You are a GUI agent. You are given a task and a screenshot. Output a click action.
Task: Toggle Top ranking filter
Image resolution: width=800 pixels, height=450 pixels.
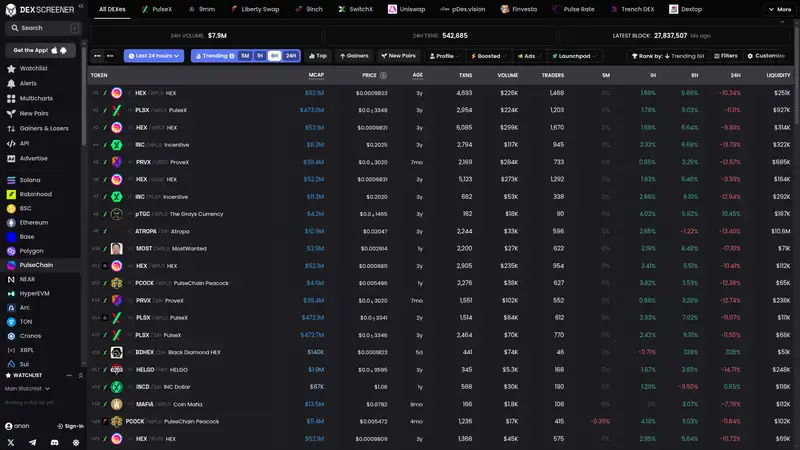(x=317, y=56)
